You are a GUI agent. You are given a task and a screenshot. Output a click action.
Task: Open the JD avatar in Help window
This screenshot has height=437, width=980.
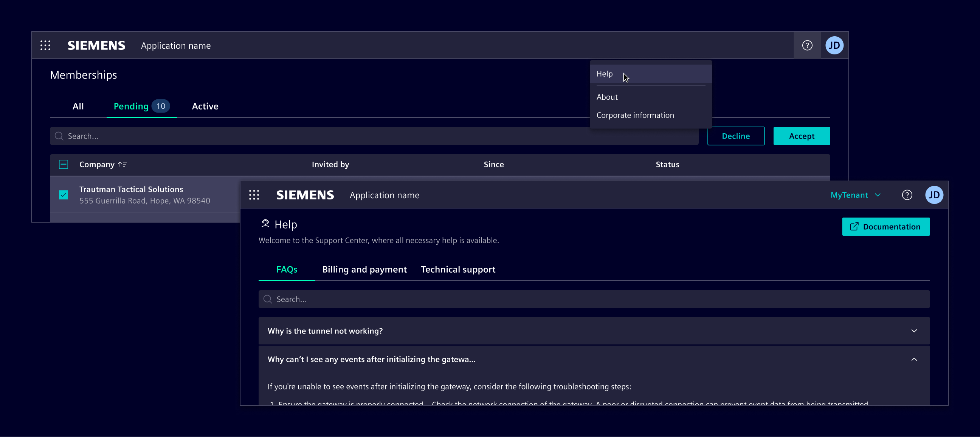click(x=933, y=195)
